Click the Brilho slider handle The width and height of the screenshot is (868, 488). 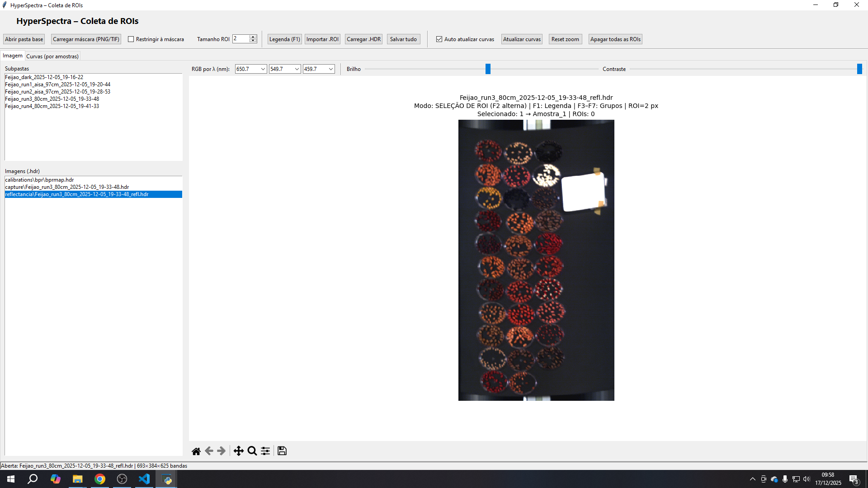[488, 69]
